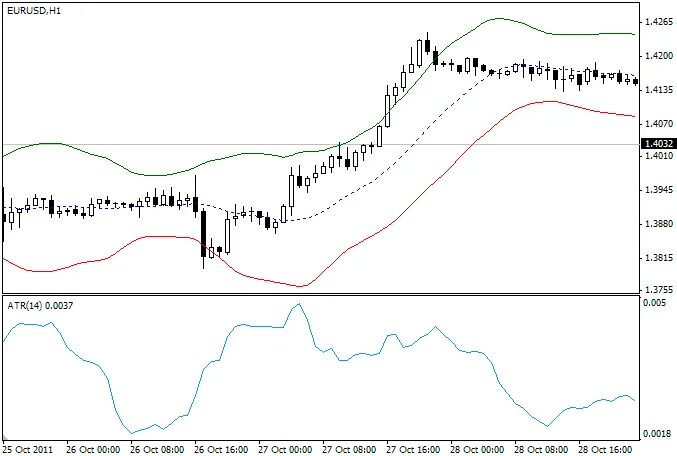Click the 1.4265 price axis label

click(658, 21)
